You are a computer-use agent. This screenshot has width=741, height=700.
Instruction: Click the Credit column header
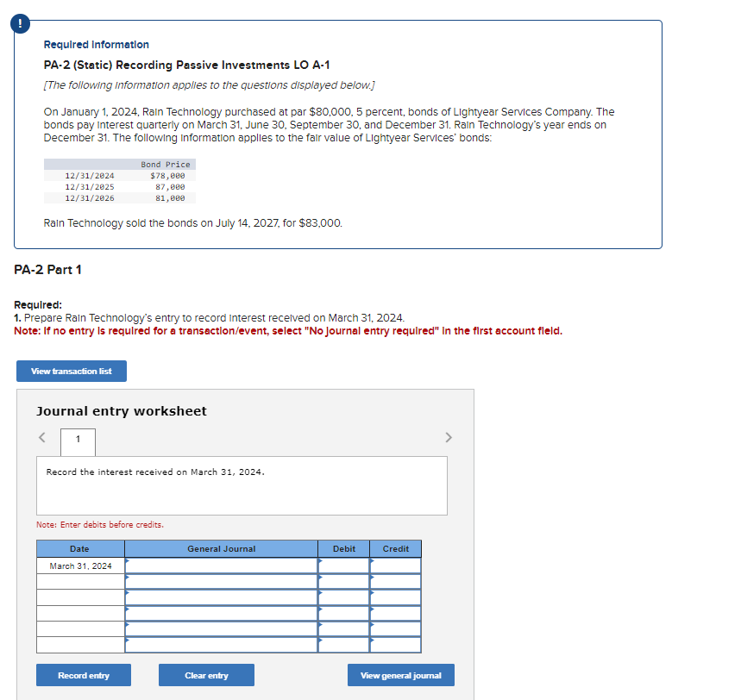pos(396,549)
